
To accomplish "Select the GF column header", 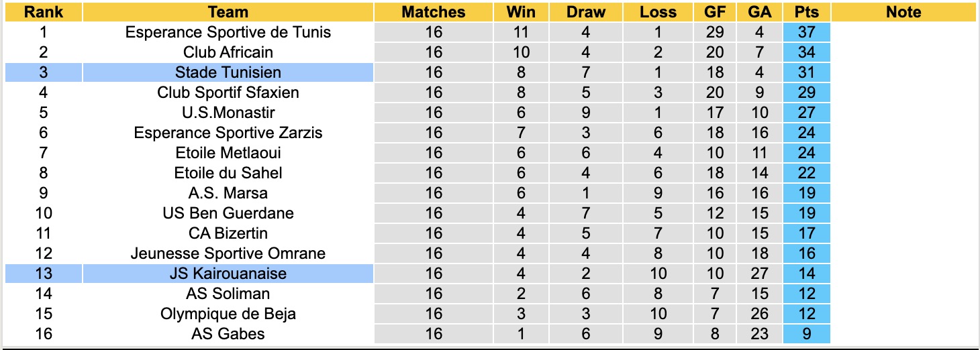I will point(716,12).
